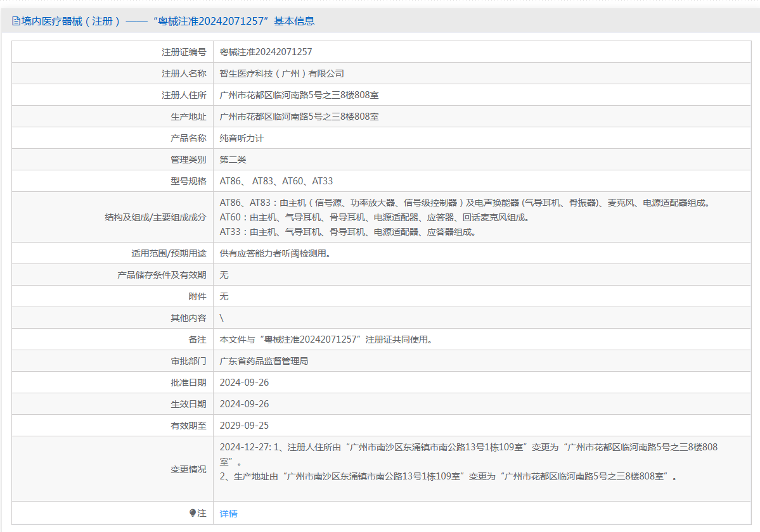Click the 注册人名称 label
Image resolution: width=760 pixels, height=532 pixels.
(x=184, y=73)
